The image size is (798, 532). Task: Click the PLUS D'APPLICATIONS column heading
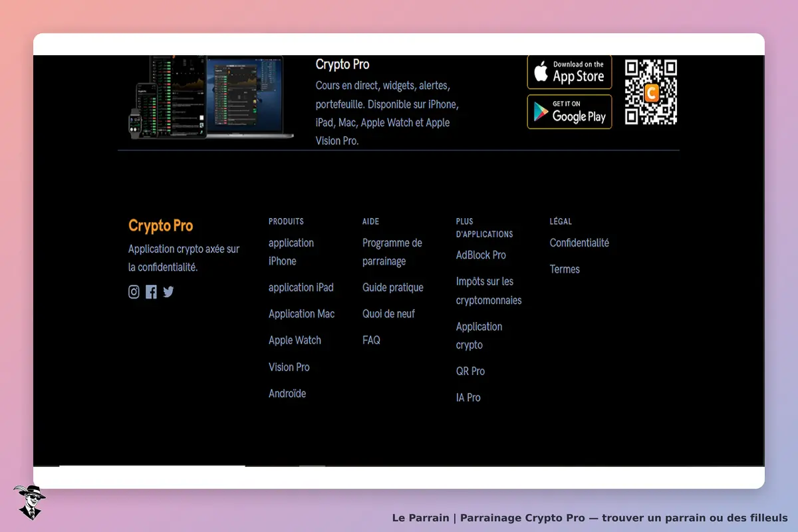coord(484,227)
